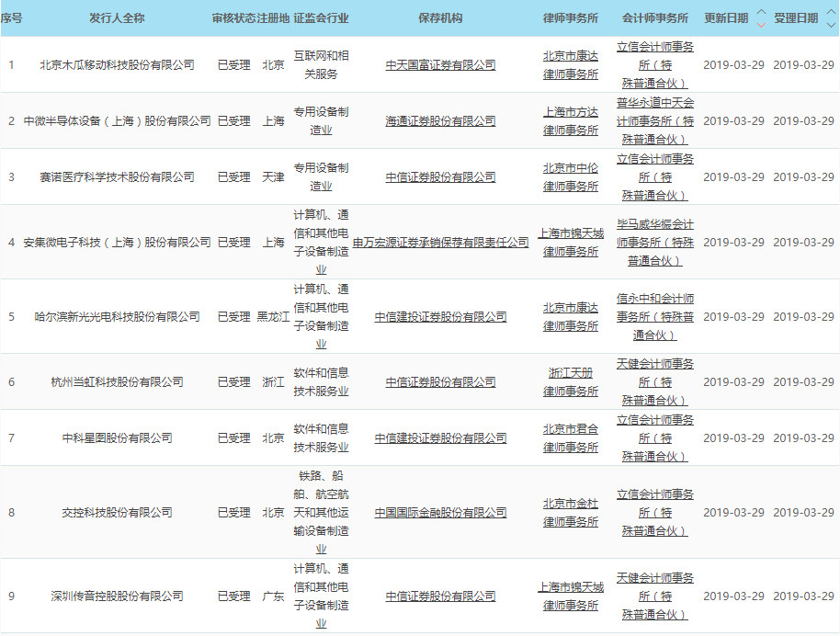Open the 北京市金杜律师事务所 link
840x636 pixels.
[571, 513]
